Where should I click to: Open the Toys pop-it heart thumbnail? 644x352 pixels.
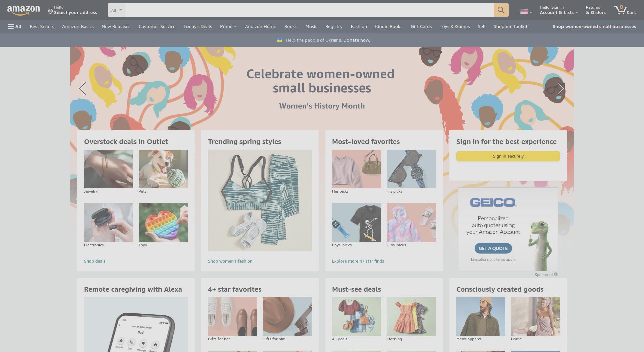pos(163,223)
